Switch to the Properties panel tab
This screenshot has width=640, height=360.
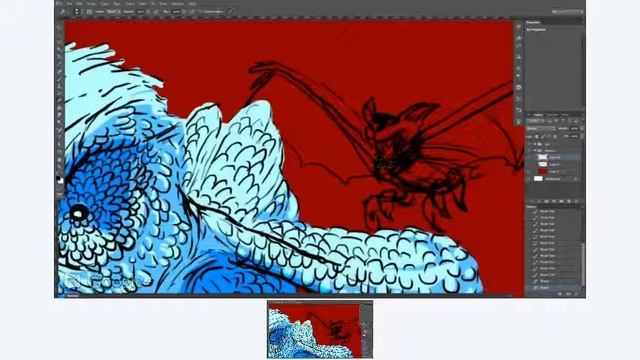(x=533, y=22)
